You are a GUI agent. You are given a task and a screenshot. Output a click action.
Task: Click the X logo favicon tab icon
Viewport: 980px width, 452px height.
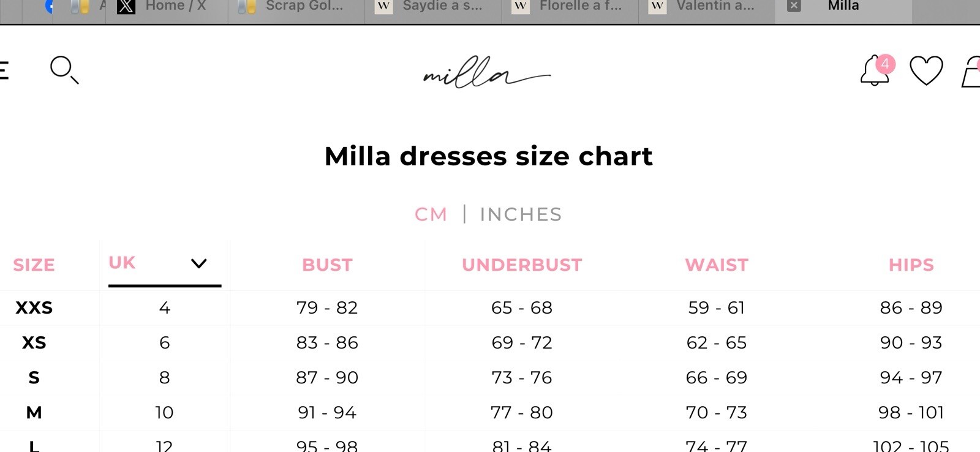pos(126,6)
